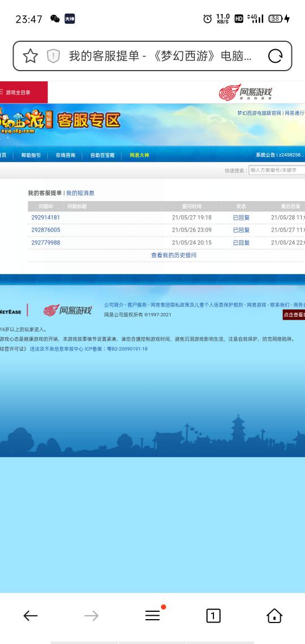Viewport: 305px width, 644px height.
Task: Open 联系我们 footer link
Action: pos(280,305)
